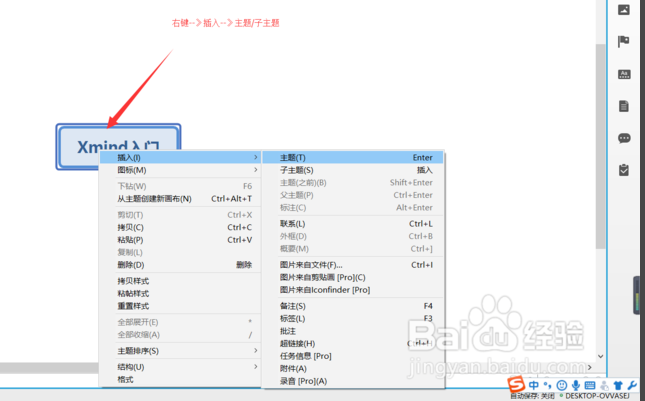Viewport: 645px width, 401px height.
Task: Select 拷贝(C) copy menu entry
Action: click(x=180, y=227)
